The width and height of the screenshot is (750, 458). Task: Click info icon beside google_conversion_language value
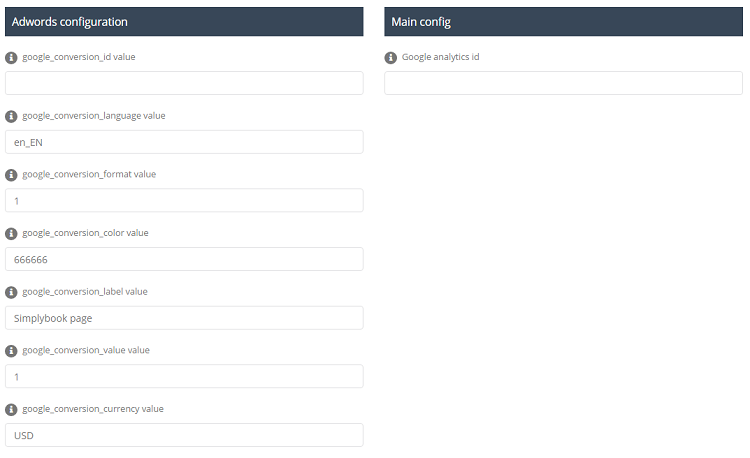(x=12, y=116)
